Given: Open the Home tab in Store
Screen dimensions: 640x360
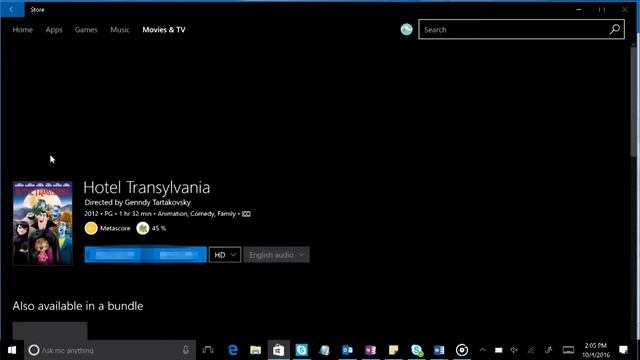Looking at the screenshot, I should point(22,30).
